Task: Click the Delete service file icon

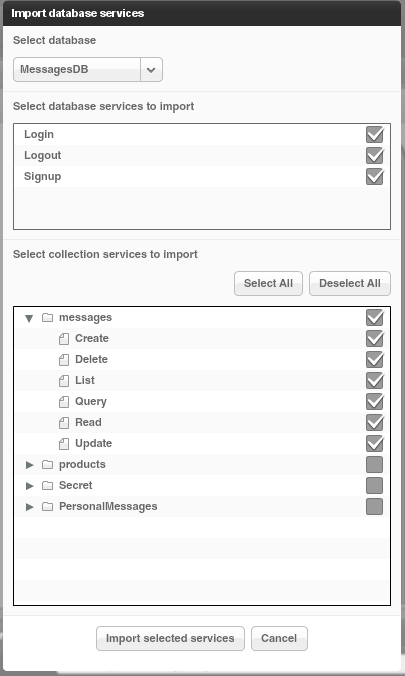Action: click(x=64, y=360)
